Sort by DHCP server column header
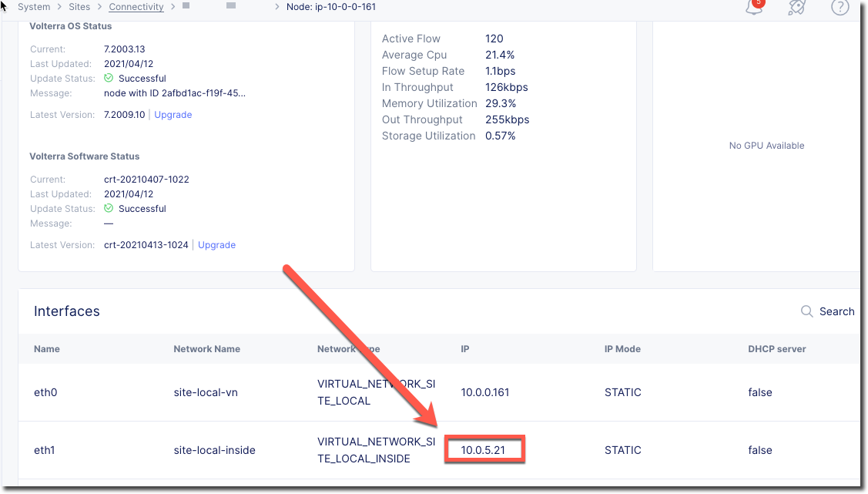Viewport: 868px width, 494px height. click(776, 349)
